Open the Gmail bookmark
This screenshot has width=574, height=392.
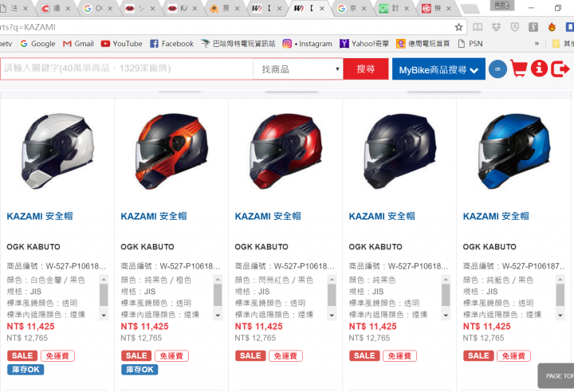click(78, 44)
